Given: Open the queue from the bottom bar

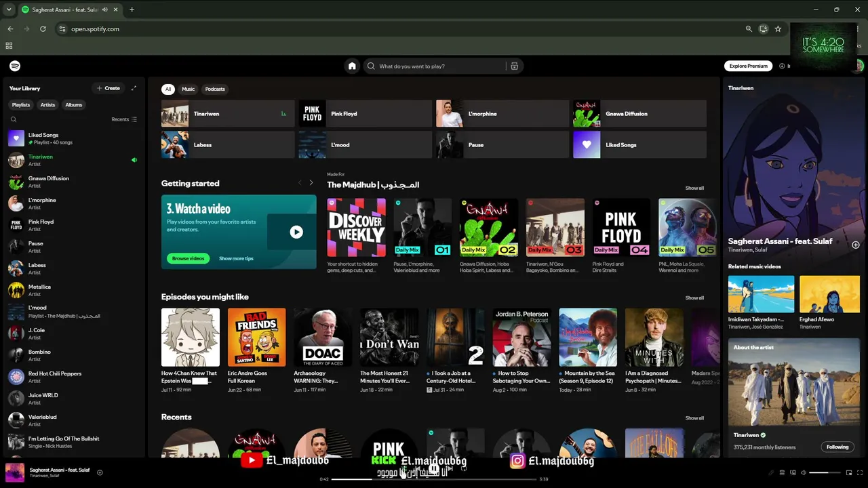Looking at the screenshot, I should 782,472.
